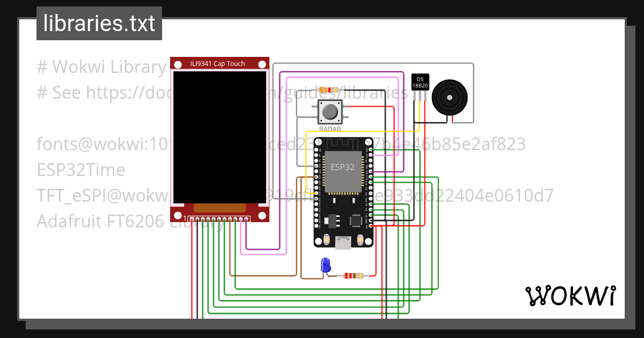Image resolution: width=644 pixels, height=338 pixels.
Task: Select the ESP32 board
Action: click(x=342, y=167)
